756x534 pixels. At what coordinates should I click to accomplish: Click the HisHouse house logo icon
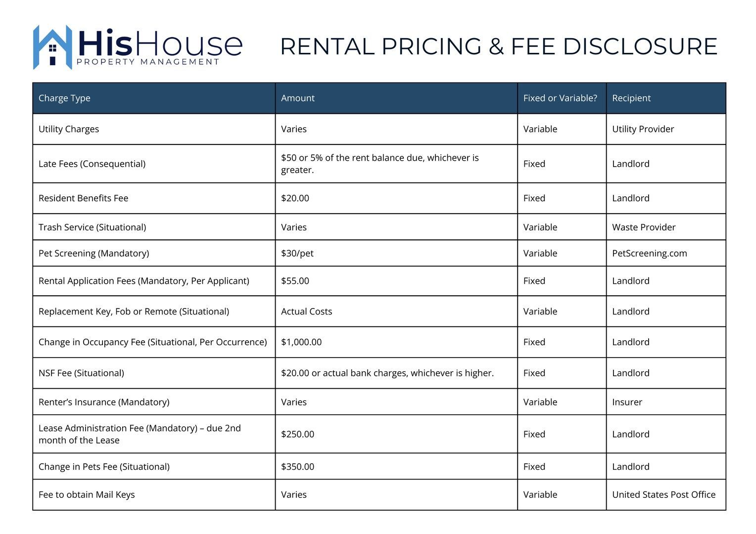(52, 47)
